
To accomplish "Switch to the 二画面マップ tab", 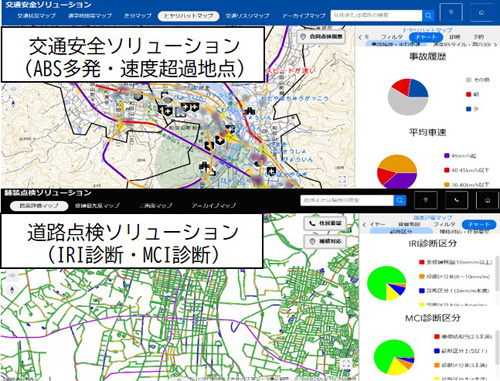I will (x=156, y=206).
